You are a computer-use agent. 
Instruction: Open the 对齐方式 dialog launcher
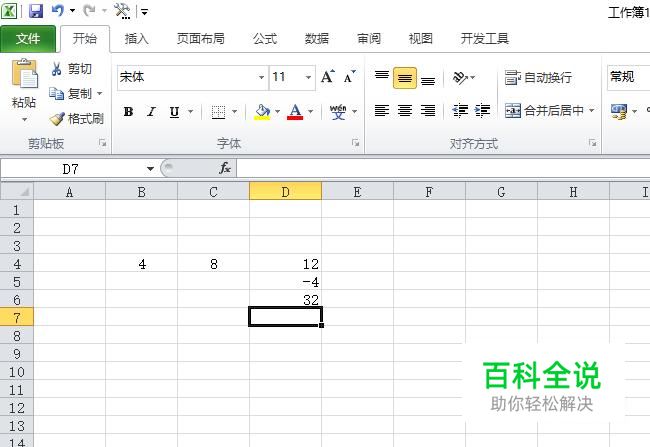592,143
